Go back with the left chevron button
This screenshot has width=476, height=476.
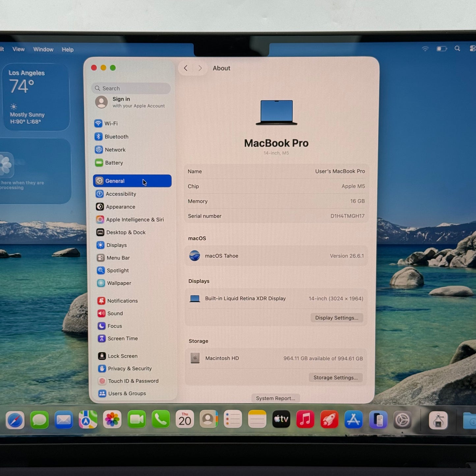click(x=186, y=68)
